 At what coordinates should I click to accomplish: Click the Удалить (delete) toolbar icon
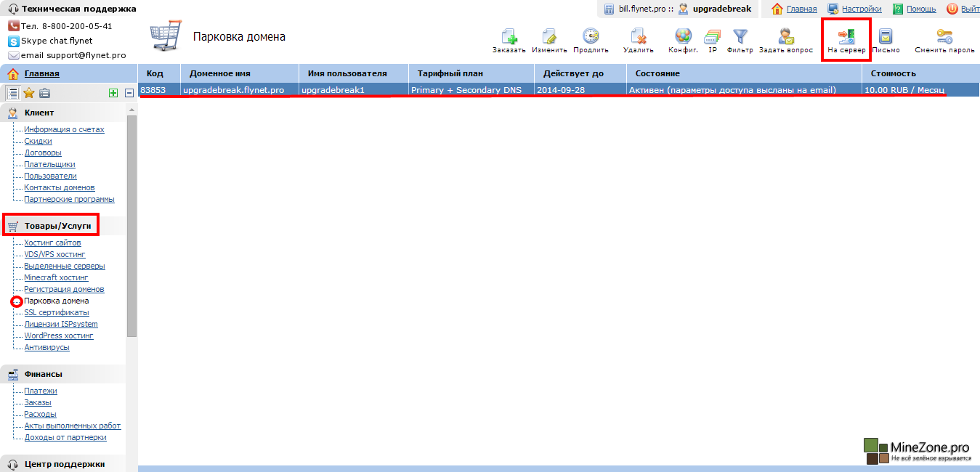pos(638,37)
